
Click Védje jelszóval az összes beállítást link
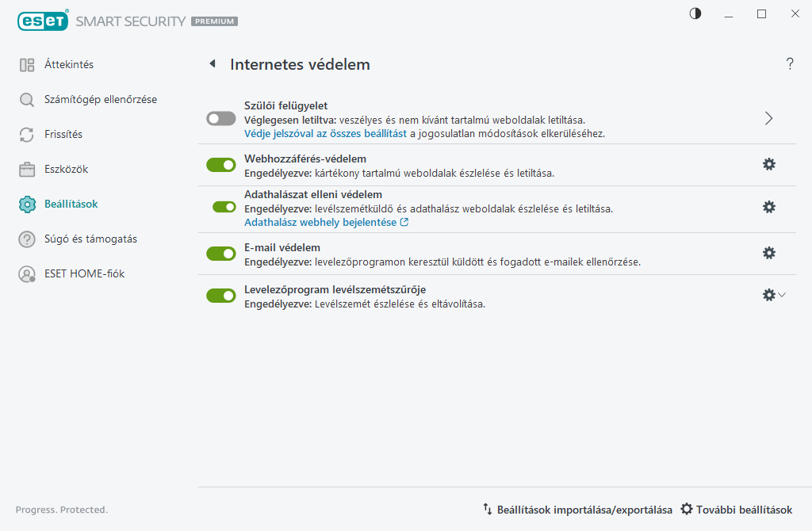click(x=325, y=134)
